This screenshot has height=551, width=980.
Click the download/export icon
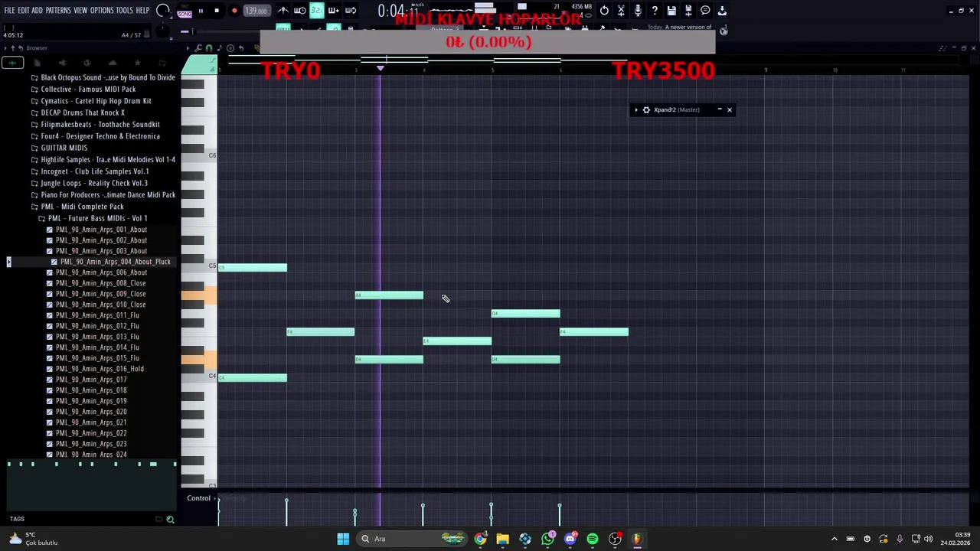click(722, 11)
